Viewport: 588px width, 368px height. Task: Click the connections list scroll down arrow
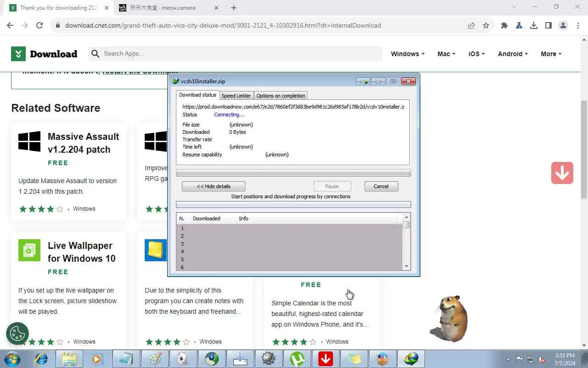pyautogui.click(x=407, y=266)
